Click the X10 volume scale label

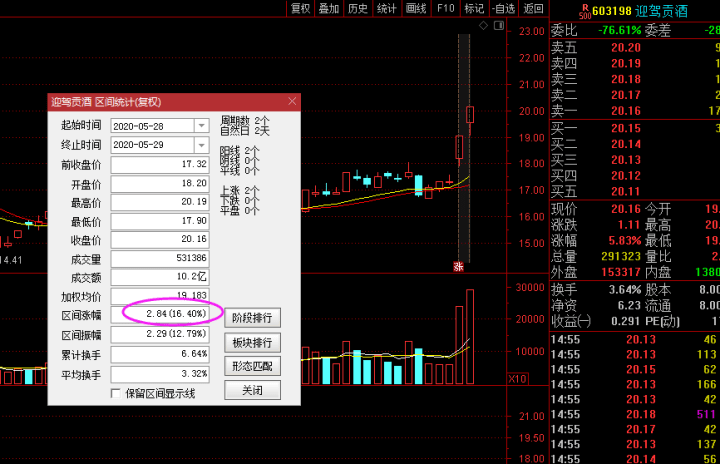pos(518,379)
